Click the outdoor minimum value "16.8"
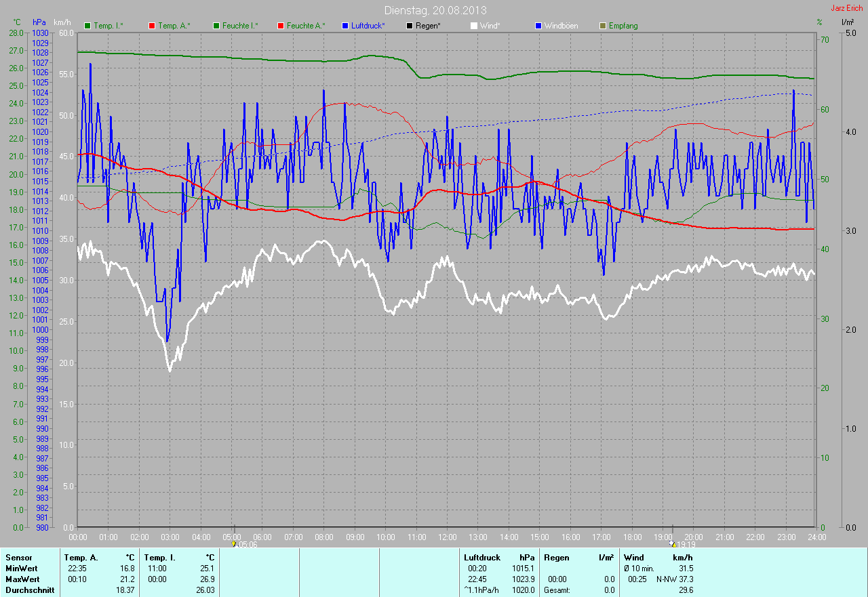The image size is (868, 597). [127, 569]
